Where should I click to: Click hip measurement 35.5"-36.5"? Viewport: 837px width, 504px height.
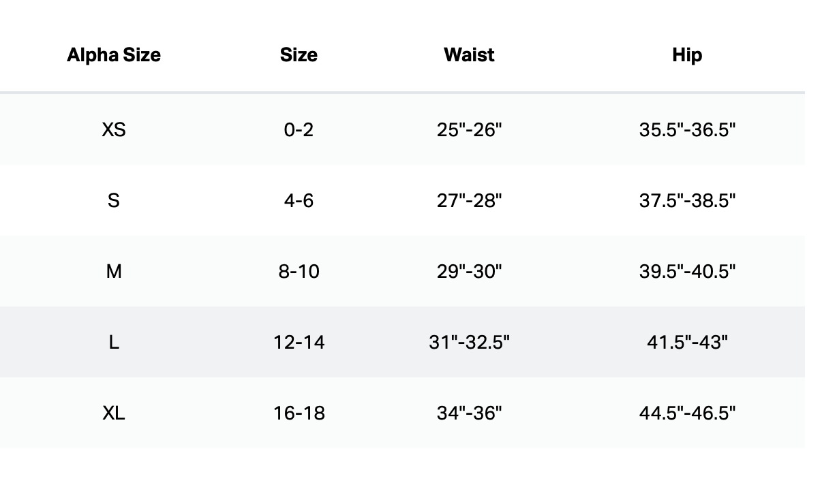point(687,129)
